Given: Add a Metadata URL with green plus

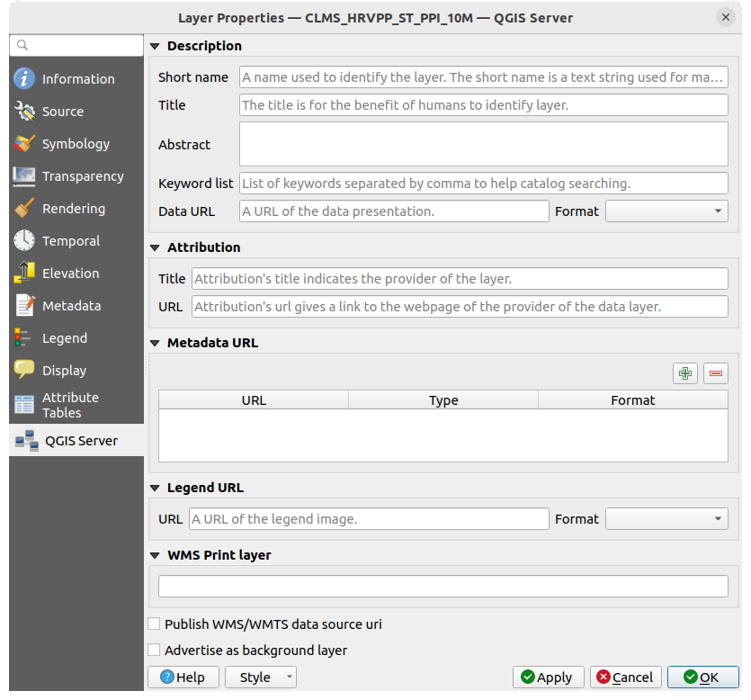Looking at the screenshot, I should pyautogui.click(x=685, y=373).
